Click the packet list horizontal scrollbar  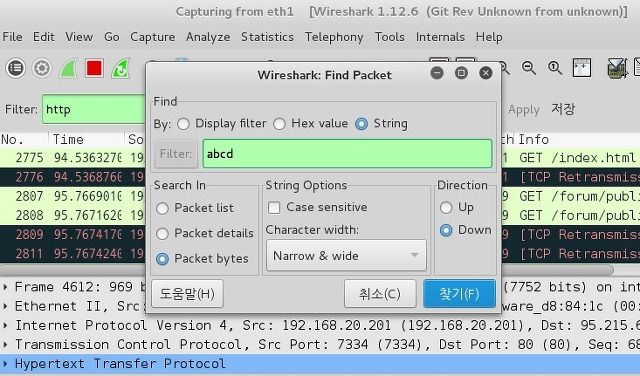click(x=306, y=270)
